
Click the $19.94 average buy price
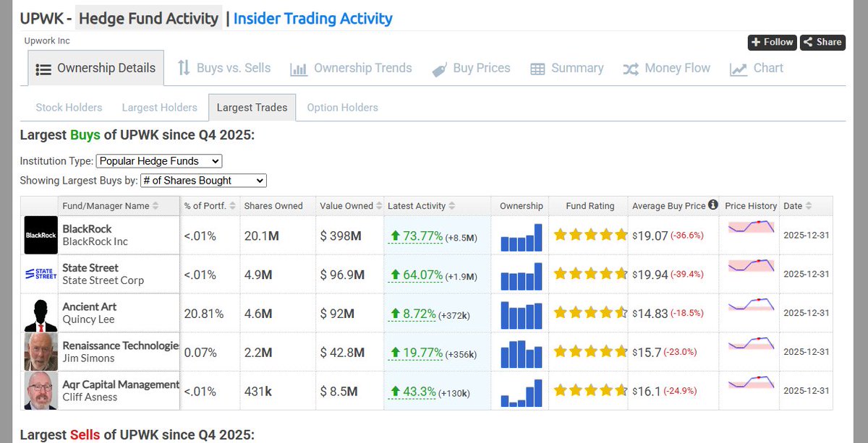pyautogui.click(x=650, y=275)
